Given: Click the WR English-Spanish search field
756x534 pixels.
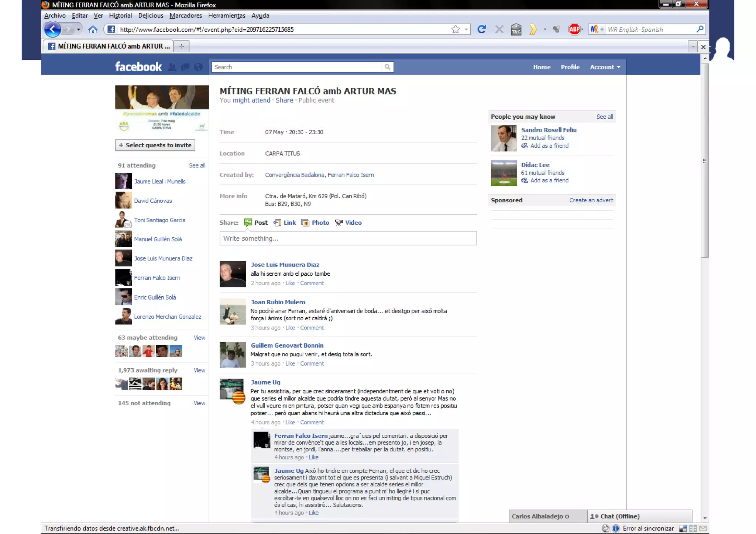Looking at the screenshot, I should click(650, 29).
